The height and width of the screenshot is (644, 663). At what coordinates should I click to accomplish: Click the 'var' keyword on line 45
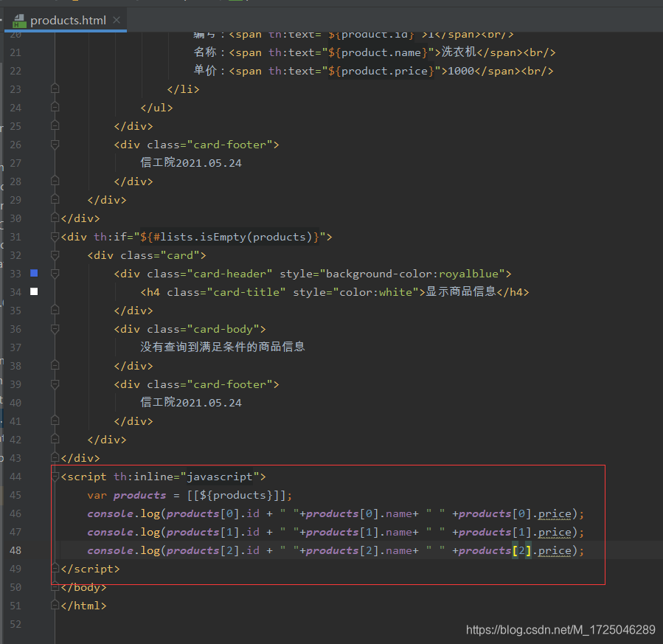point(97,495)
